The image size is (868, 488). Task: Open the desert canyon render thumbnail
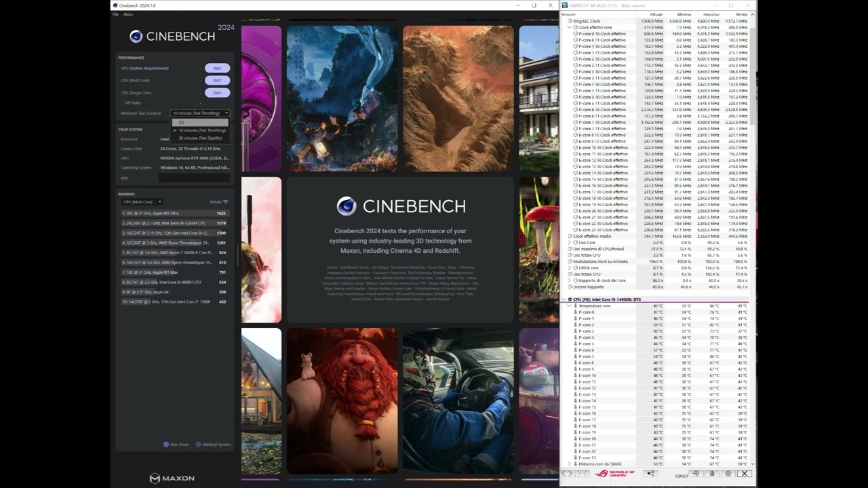[458, 98]
